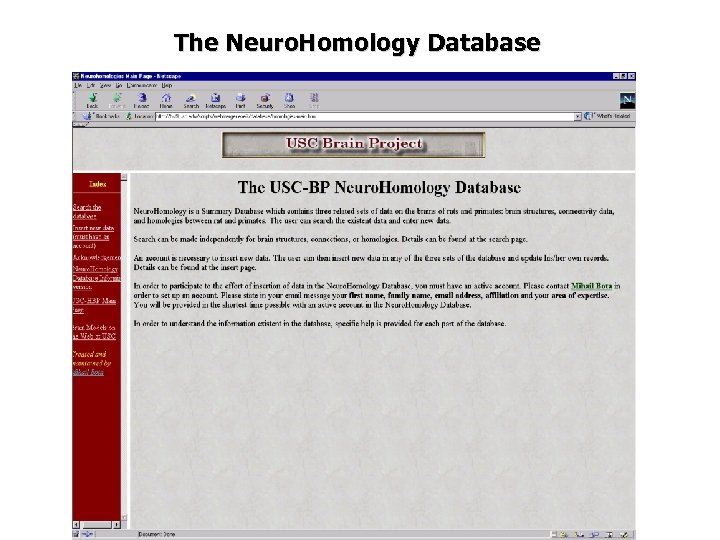Image resolution: width=720 pixels, height=540 pixels.
Task: Click the What's Related button
Action: 608,116
